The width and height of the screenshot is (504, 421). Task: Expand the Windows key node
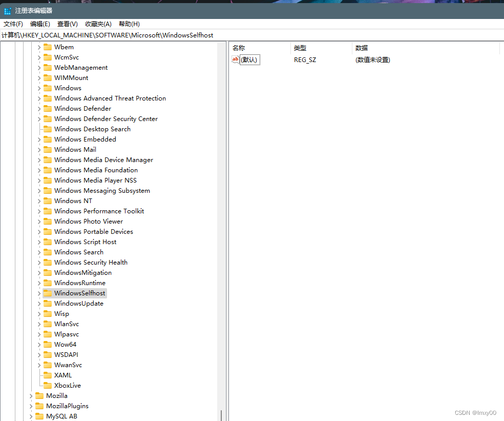coord(39,88)
